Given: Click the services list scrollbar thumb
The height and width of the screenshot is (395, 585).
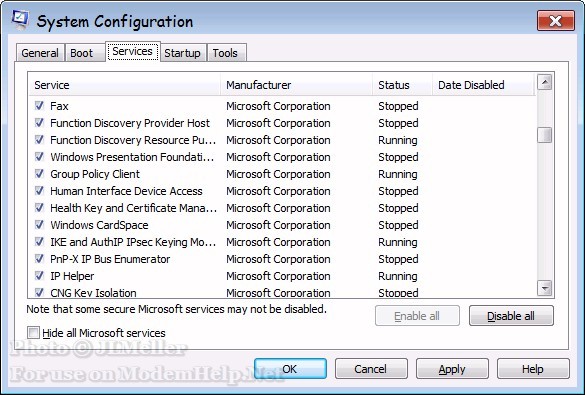Looking at the screenshot, I should (x=545, y=135).
